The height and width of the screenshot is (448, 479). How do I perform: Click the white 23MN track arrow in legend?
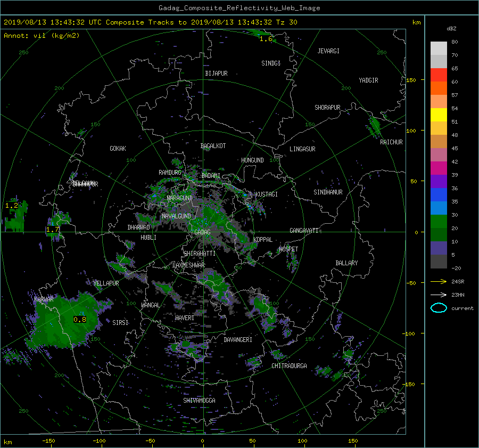[x=439, y=295]
